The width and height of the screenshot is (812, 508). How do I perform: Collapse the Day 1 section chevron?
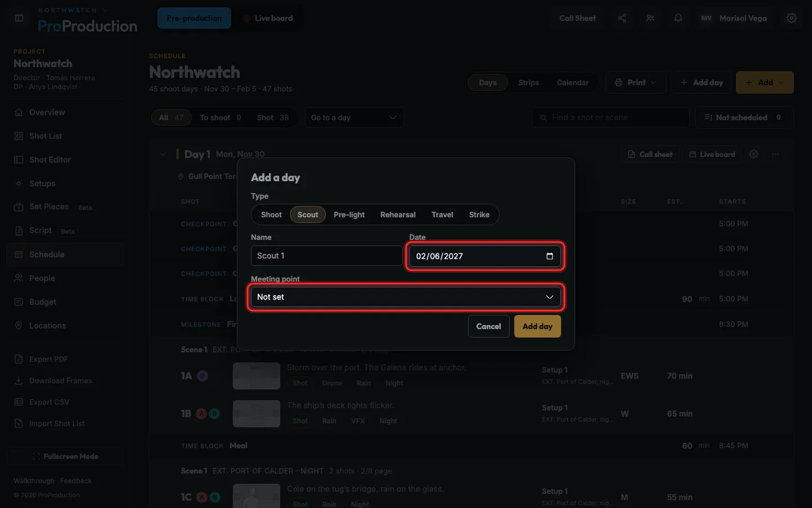[x=163, y=154]
